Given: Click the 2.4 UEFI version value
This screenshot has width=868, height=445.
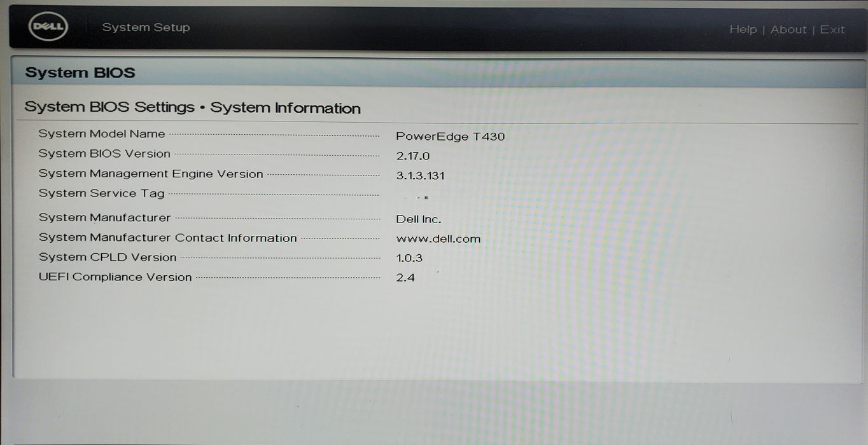Looking at the screenshot, I should tap(405, 277).
